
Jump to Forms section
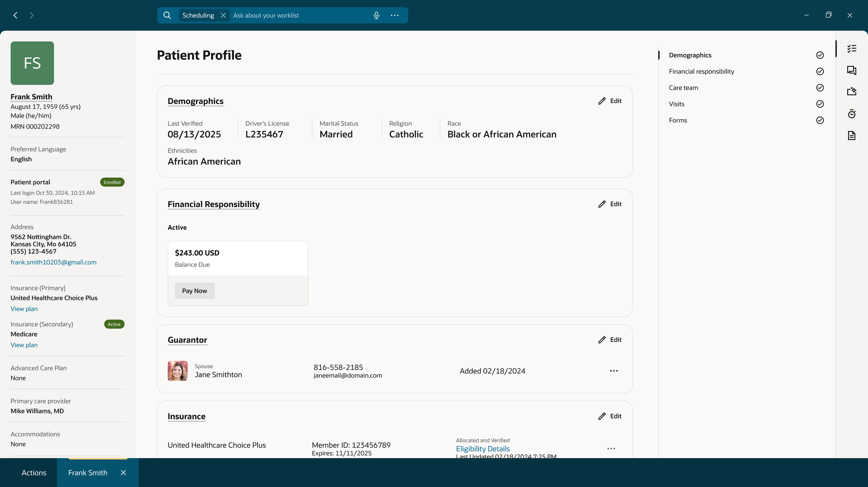tap(678, 120)
